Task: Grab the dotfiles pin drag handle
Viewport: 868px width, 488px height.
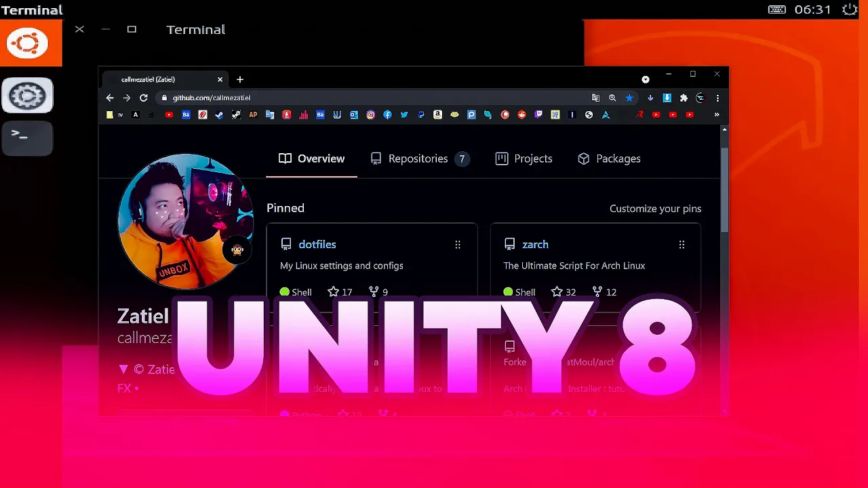Action: coord(458,245)
